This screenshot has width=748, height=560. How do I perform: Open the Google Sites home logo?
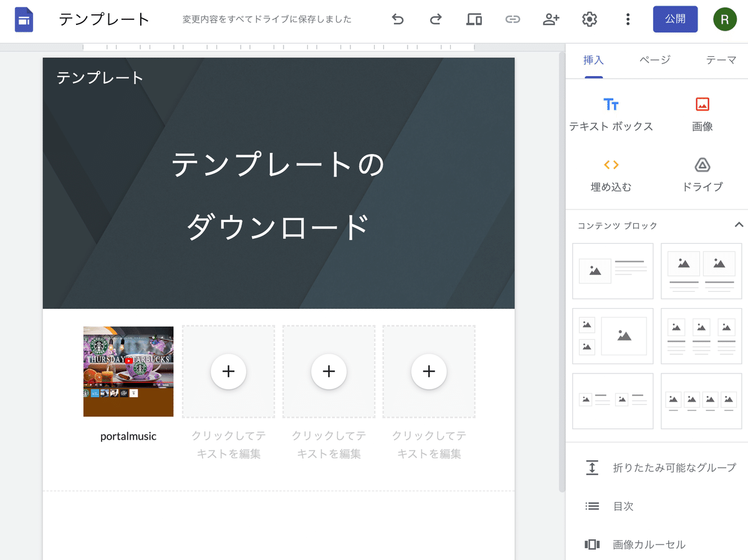pyautogui.click(x=24, y=20)
